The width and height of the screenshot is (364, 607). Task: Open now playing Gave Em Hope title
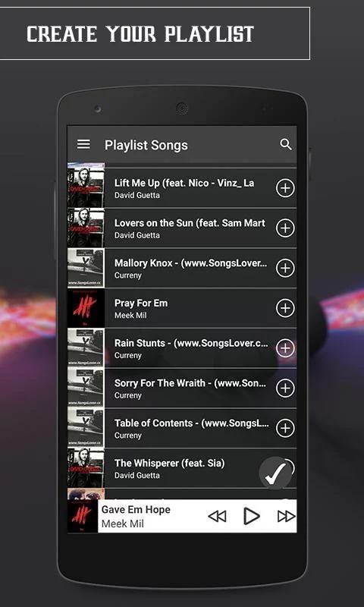tap(136, 509)
